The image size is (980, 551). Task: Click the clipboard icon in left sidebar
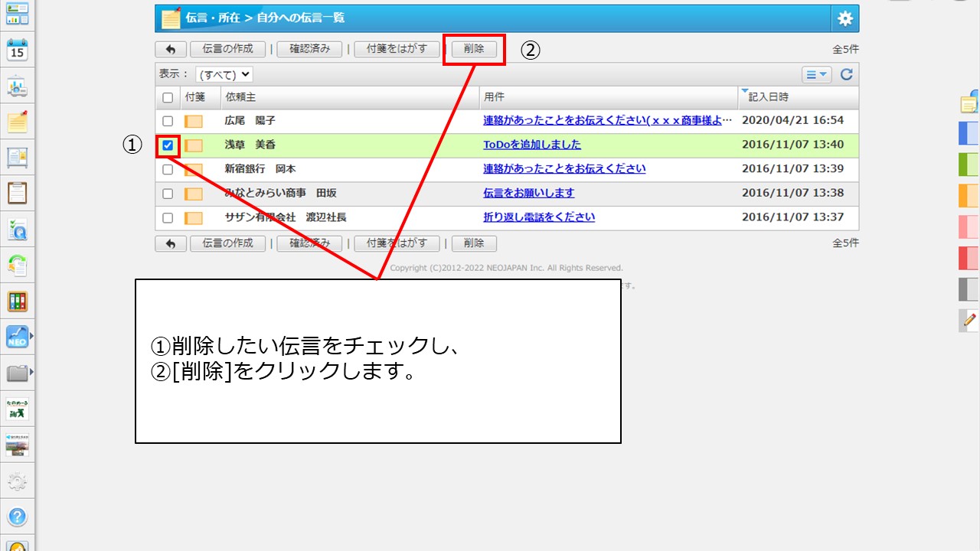pyautogui.click(x=17, y=192)
